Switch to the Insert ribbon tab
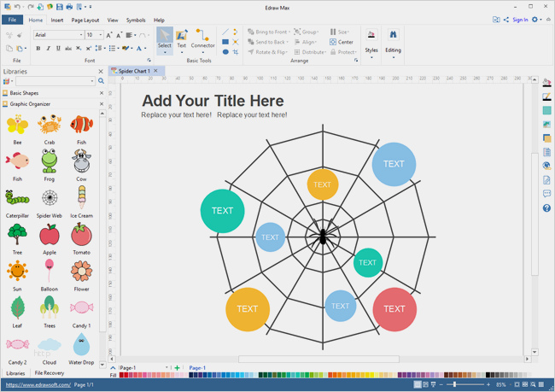Screen dimensions: 555x392 point(57,20)
